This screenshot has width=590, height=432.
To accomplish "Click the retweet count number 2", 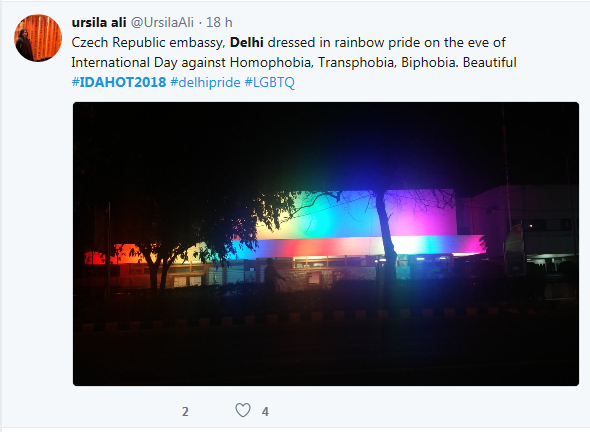I will (185, 412).
